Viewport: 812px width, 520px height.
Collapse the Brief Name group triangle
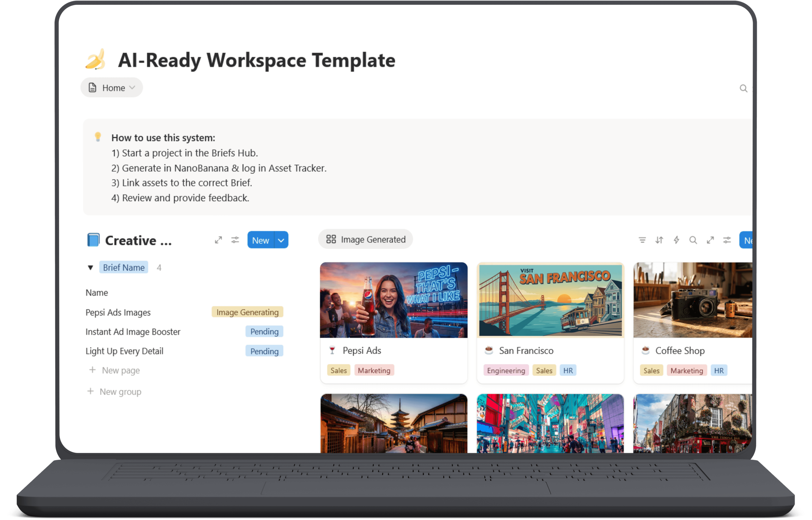tap(90, 268)
